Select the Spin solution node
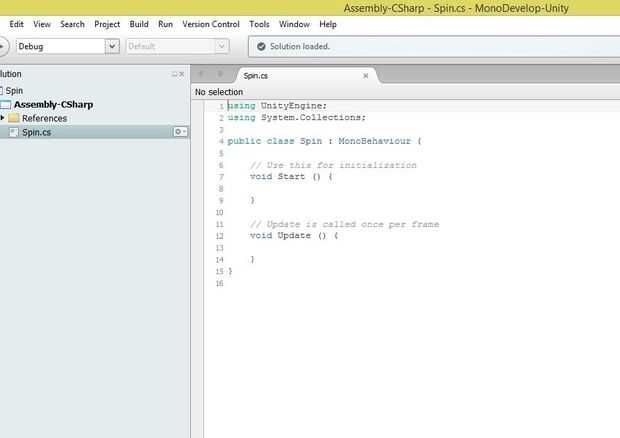 14,91
